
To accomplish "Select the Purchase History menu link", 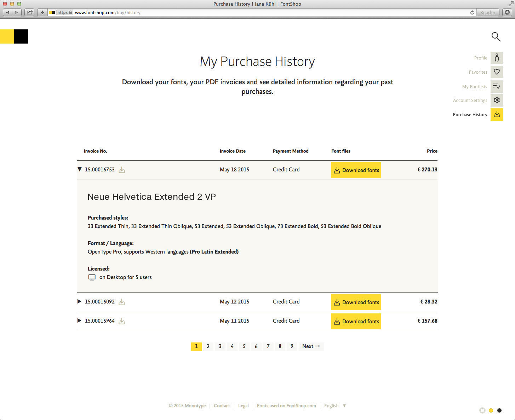I will point(470,115).
